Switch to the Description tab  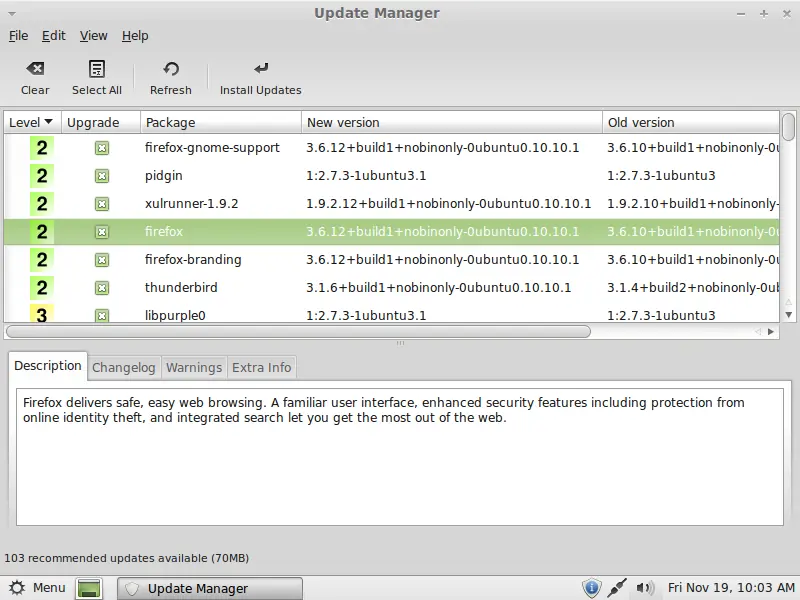(48, 366)
